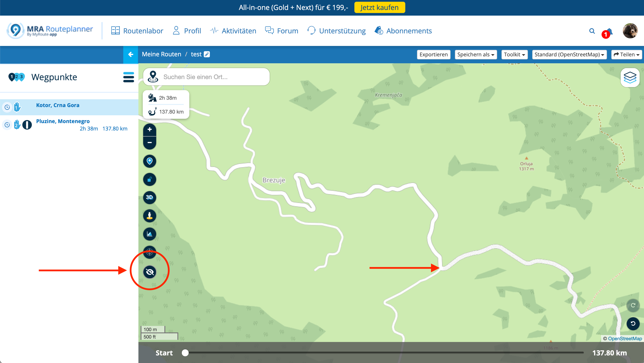Viewport: 644px width, 363px height.
Task: Toggle the hidden-eye visibility button
Action: click(149, 272)
